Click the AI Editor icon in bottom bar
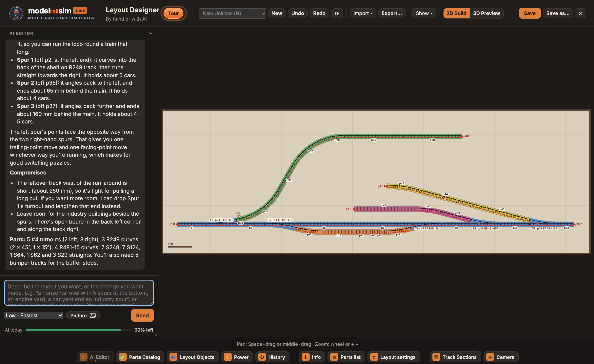 click(83, 357)
